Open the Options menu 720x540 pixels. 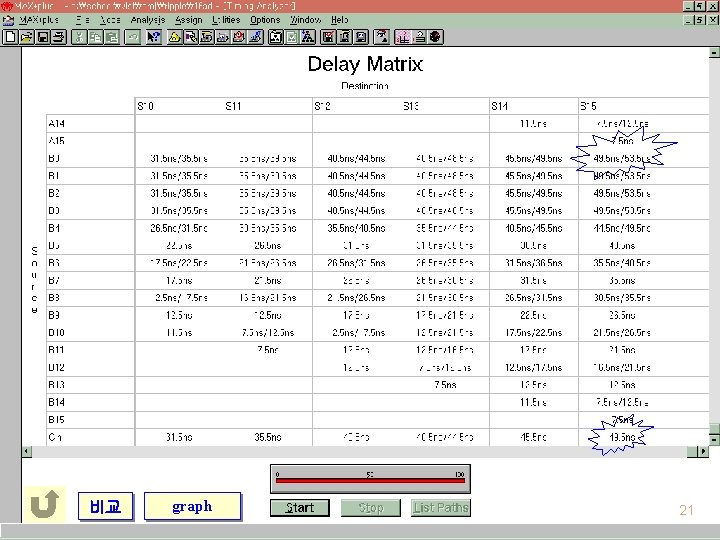click(265, 20)
